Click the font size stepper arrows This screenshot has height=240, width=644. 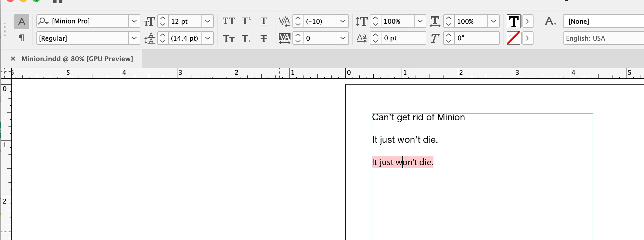163,21
